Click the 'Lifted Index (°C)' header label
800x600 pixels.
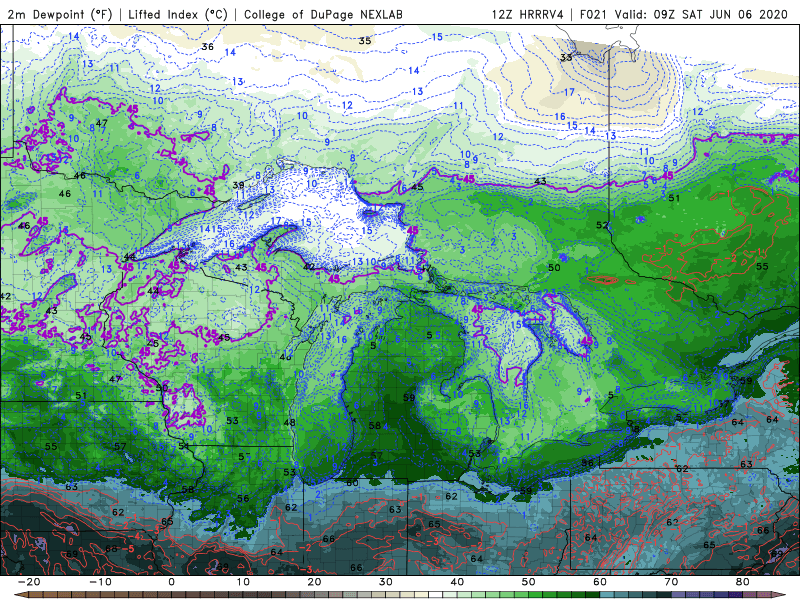(x=178, y=14)
